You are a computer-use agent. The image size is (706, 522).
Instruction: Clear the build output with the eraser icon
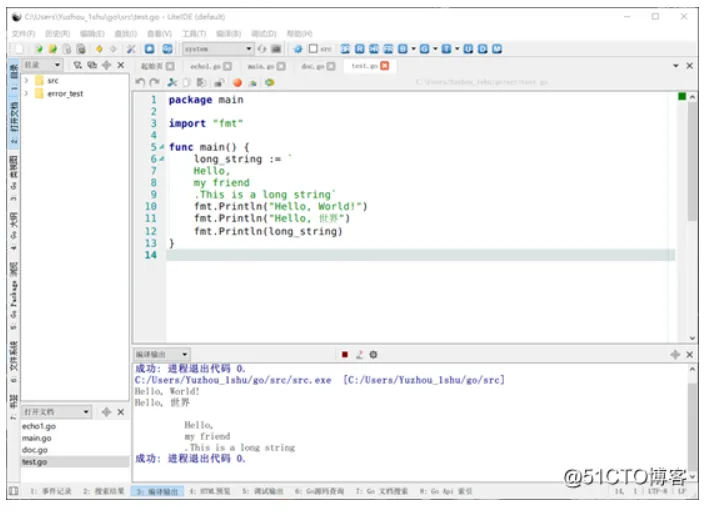click(x=359, y=354)
